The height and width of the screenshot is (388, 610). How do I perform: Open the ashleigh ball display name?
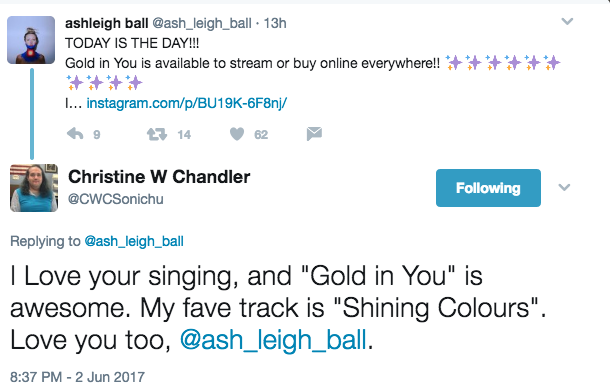107,23
